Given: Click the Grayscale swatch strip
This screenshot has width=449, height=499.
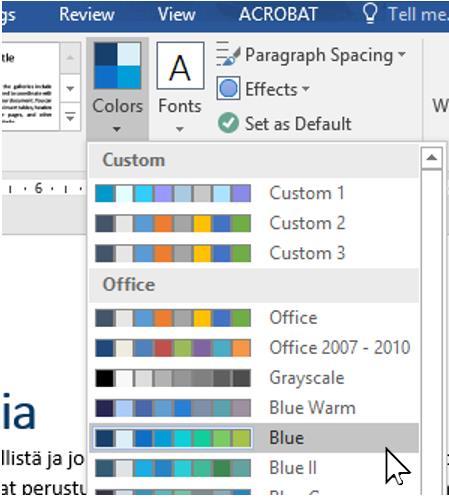Looking at the screenshot, I should pyautogui.click(x=173, y=378).
